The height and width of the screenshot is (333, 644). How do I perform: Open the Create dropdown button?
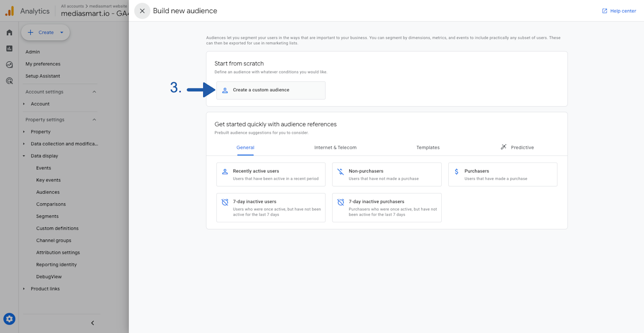point(46,32)
